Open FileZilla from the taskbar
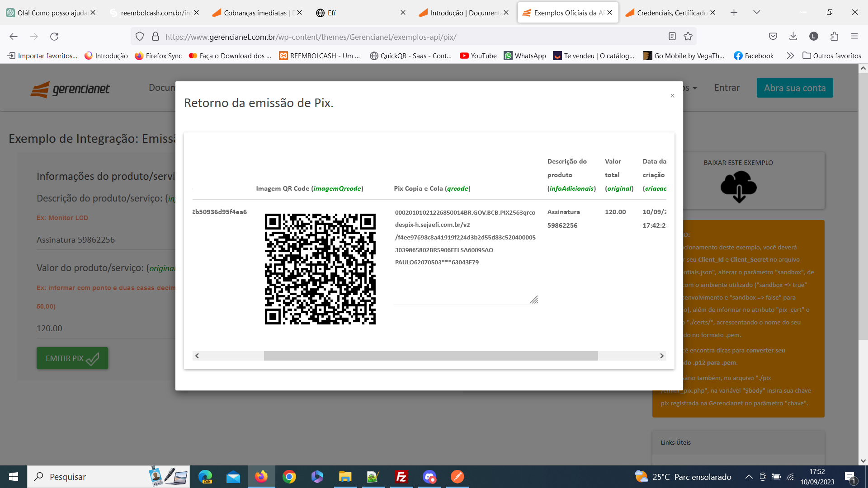 (x=401, y=477)
